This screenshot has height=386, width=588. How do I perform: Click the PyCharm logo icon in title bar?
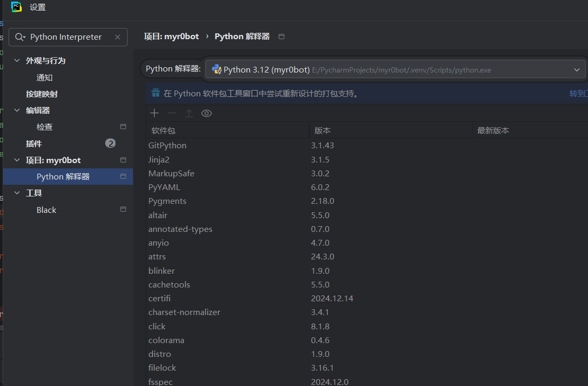point(16,7)
